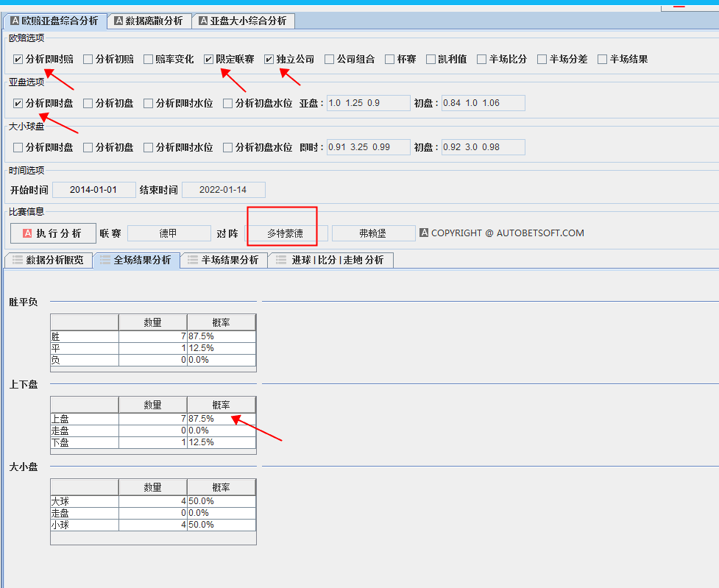Uncheck the 限定联赛 checkbox
This screenshot has height=588, width=719.
(209, 59)
